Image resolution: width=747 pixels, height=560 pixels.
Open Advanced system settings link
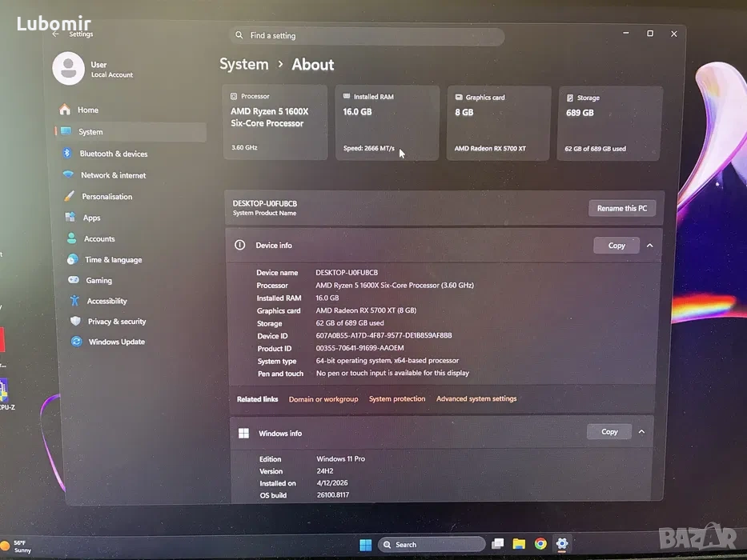coord(476,398)
